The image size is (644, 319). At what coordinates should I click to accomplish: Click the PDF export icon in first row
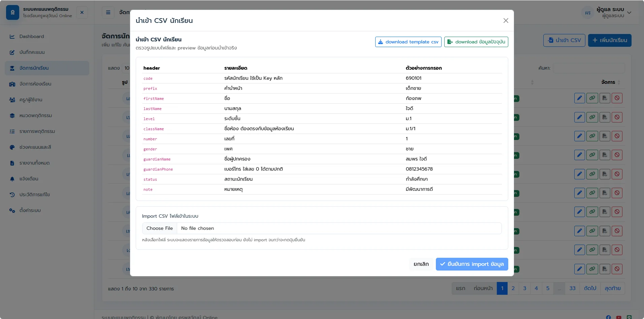(605, 98)
